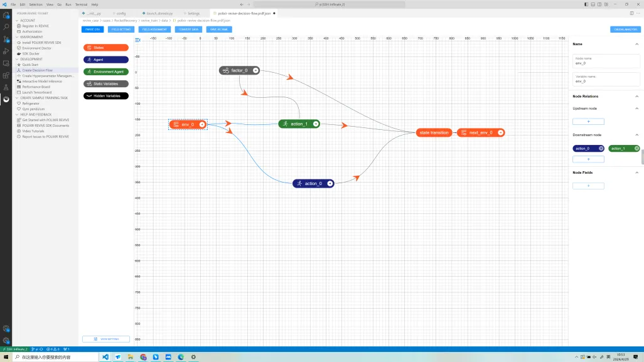Open the Terminal menu
Image resolution: width=644 pixels, height=362 pixels.
point(81,4)
